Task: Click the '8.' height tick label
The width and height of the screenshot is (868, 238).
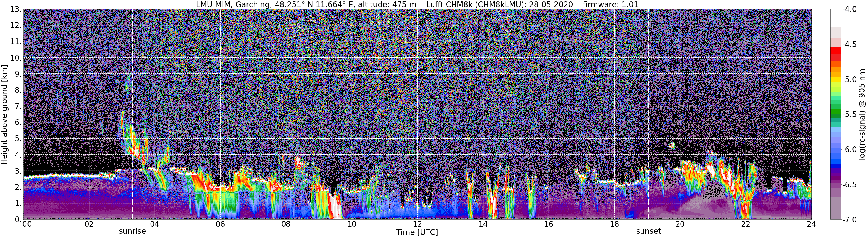Action: pyautogui.click(x=18, y=90)
